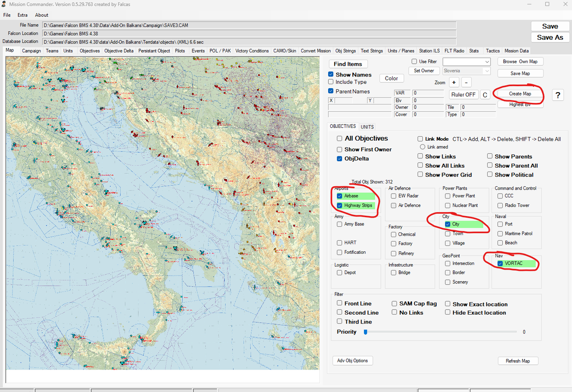Open Adv Obj Options
The height and width of the screenshot is (392, 572).
(x=352, y=360)
